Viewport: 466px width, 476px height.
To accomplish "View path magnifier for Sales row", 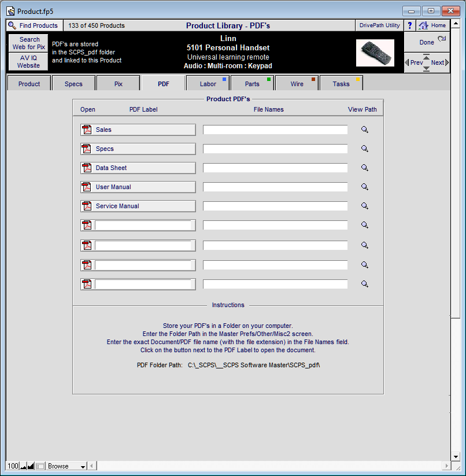I will (365, 130).
